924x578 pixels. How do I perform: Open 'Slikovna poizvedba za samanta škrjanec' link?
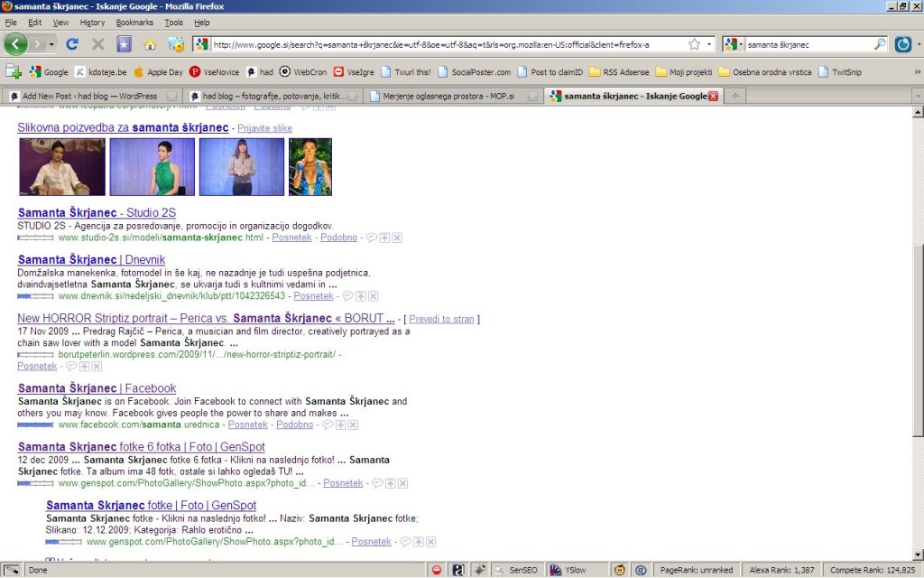123,127
